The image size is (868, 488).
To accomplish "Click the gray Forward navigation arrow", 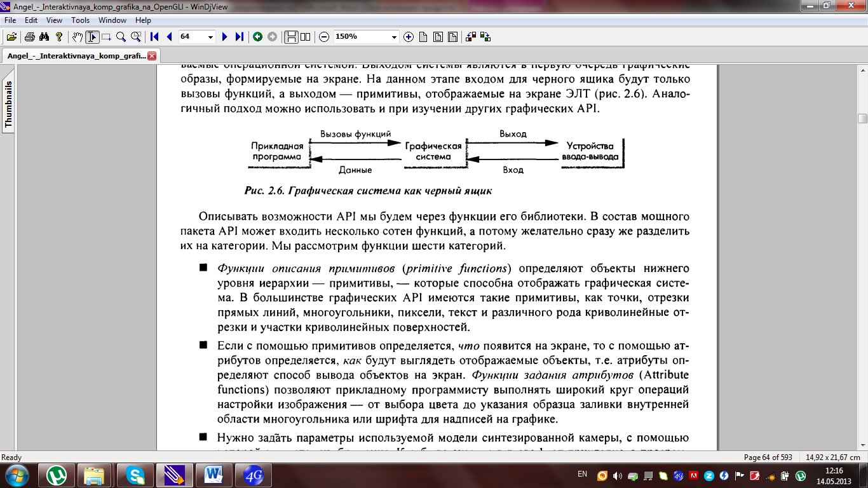I will (x=272, y=37).
